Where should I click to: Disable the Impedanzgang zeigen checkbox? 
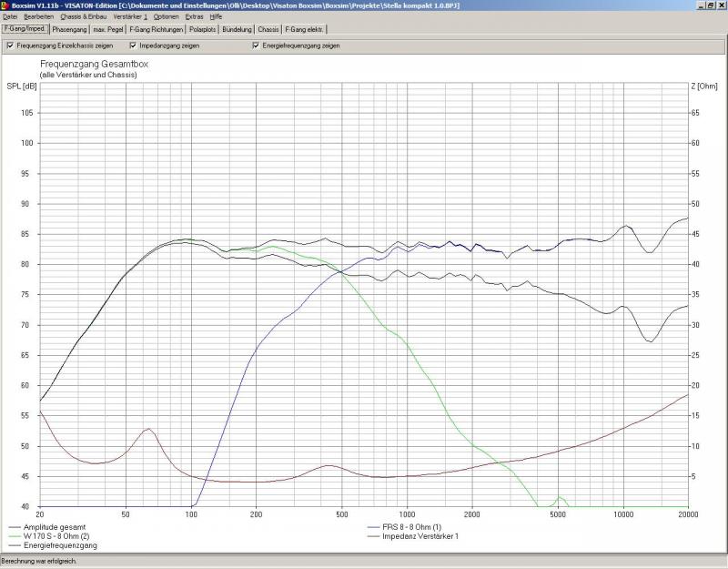(x=133, y=46)
